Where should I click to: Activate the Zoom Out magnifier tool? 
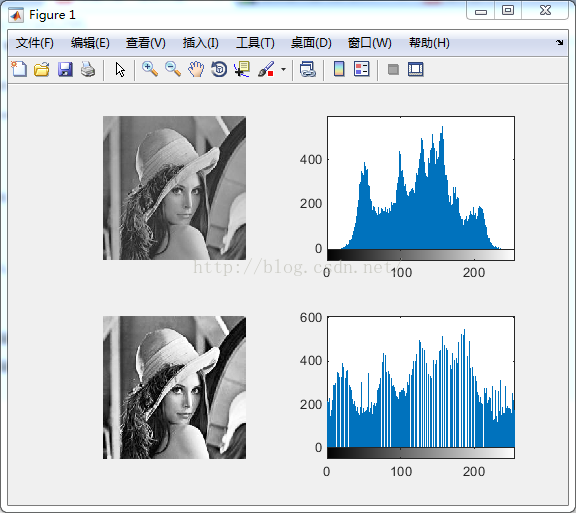pos(173,69)
